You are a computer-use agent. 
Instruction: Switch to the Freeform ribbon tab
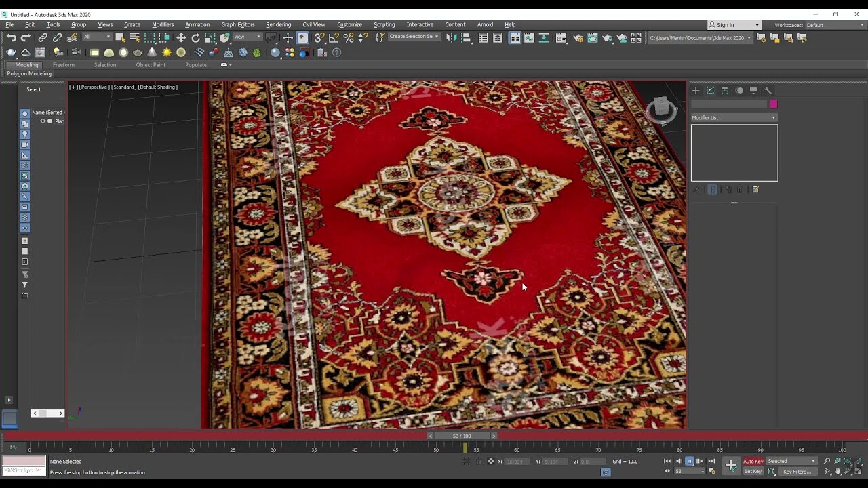(64, 65)
